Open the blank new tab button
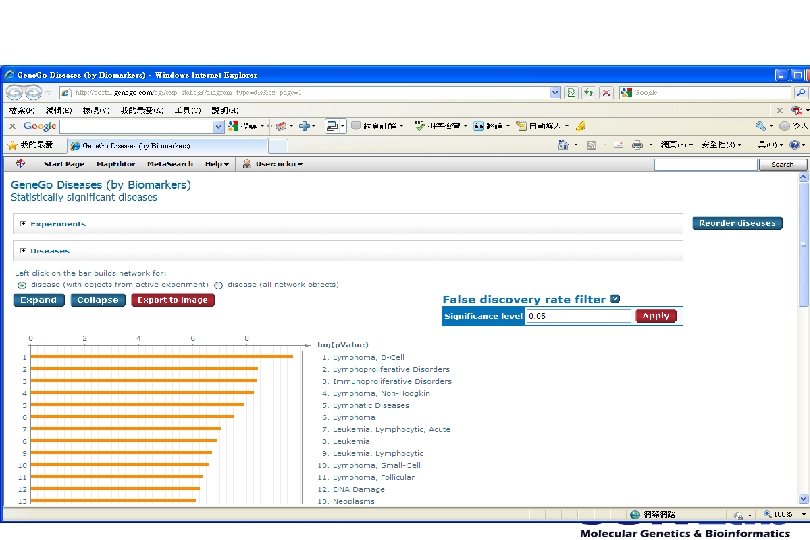Image resolution: width=810 pixels, height=540 pixels. (x=278, y=146)
